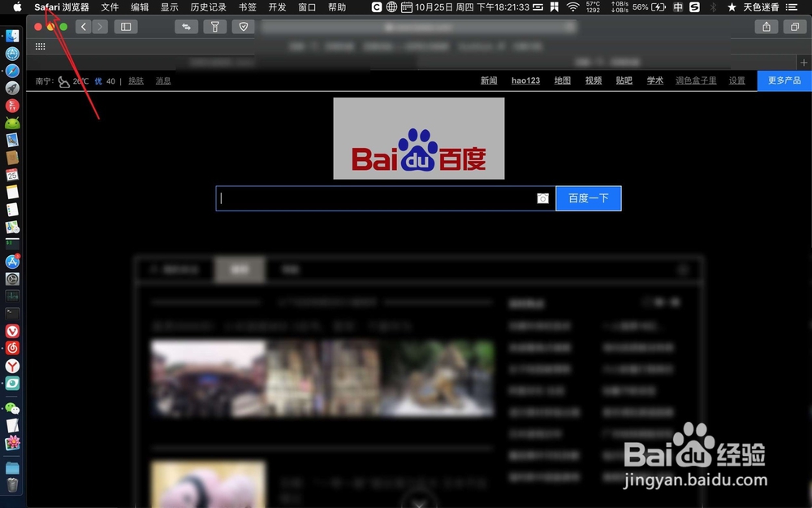Viewport: 812px width, 508px height.
Task: Toggle the Safari sidebar button
Action: click(x=126, y=27)
